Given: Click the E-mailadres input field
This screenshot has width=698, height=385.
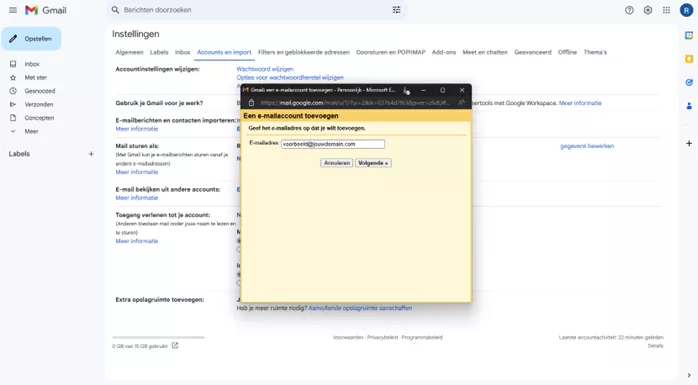Looking at the screenshot, I should (333, 144).
